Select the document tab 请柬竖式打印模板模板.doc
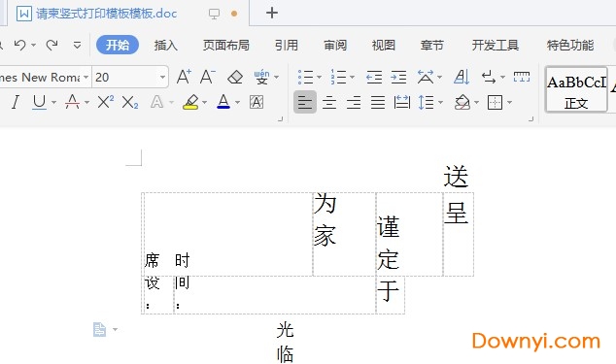 107,14
